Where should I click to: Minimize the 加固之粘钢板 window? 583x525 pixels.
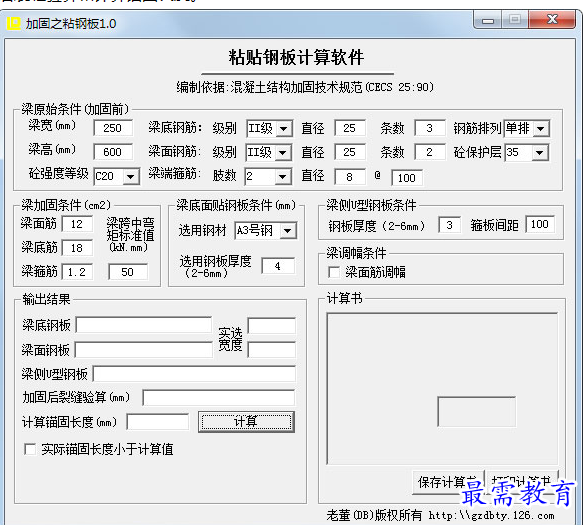[x=488, y=20]
